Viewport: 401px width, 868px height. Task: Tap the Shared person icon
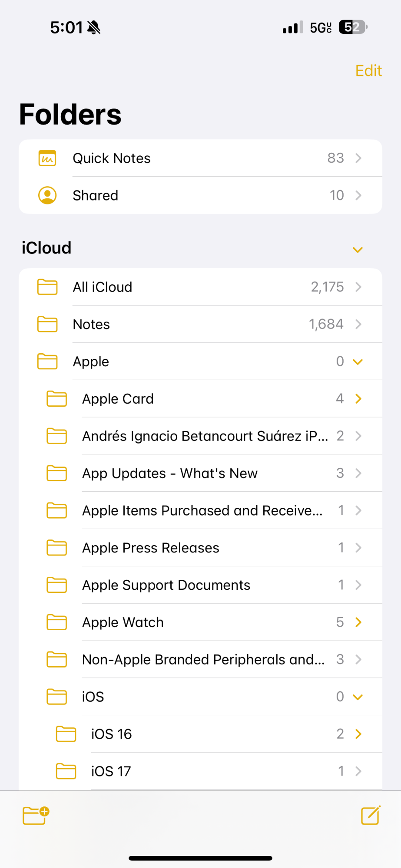click(x=47, y=195)
